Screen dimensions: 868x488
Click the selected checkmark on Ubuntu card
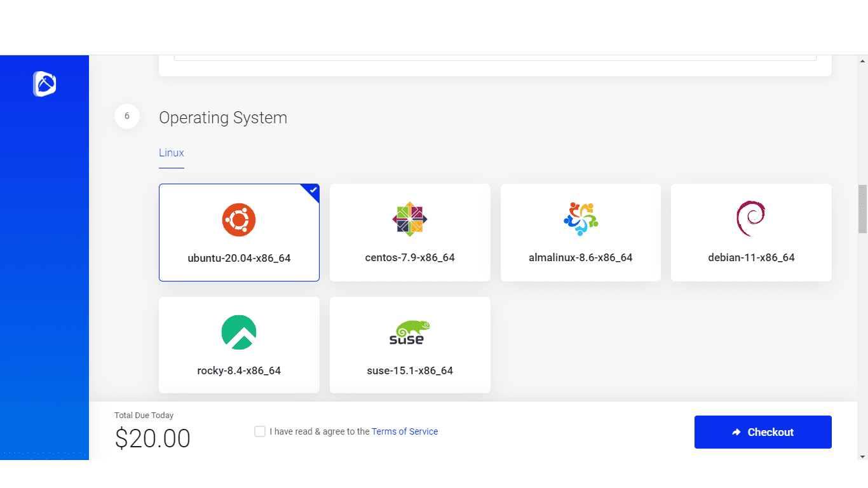313,190
